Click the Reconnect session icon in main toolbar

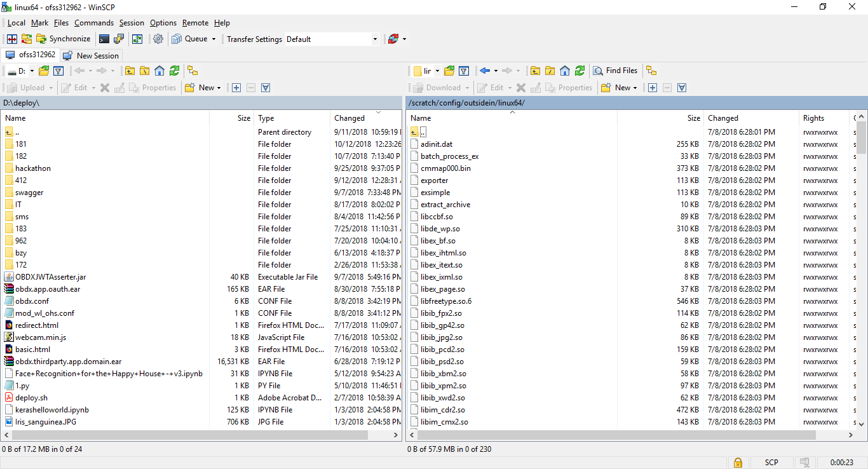click(x=393, y=39)
